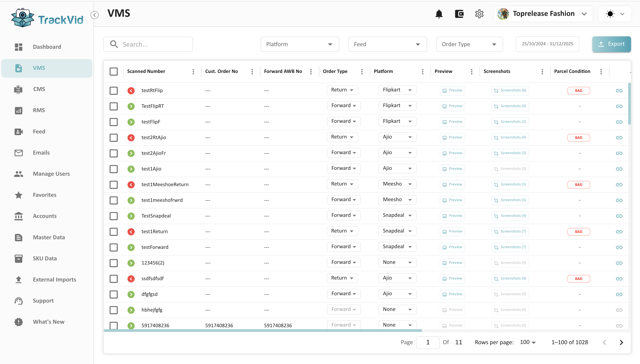
Task: Open Screenshots (6) for testRtFlip
Action: [x=510, y=91]
